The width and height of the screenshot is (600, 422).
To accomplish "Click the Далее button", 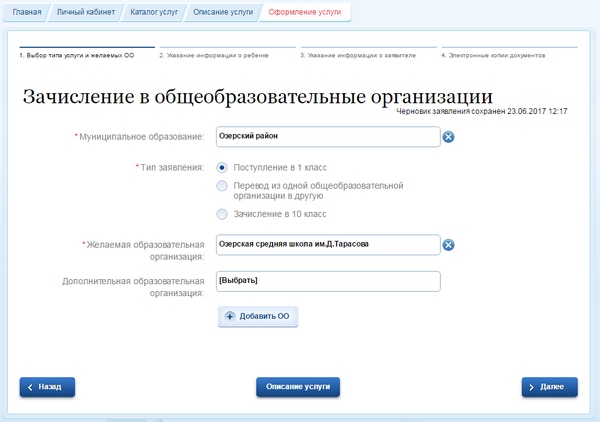I will [549, 387].
